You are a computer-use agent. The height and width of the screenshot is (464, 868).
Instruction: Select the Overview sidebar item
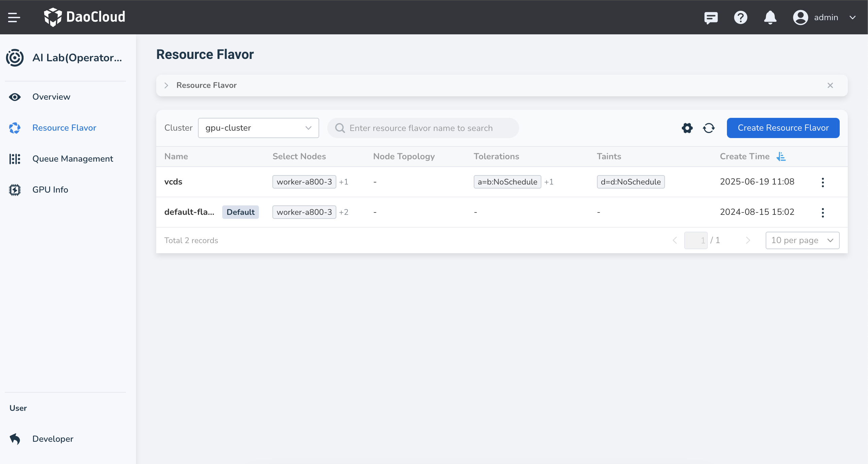tap(51, 97)
